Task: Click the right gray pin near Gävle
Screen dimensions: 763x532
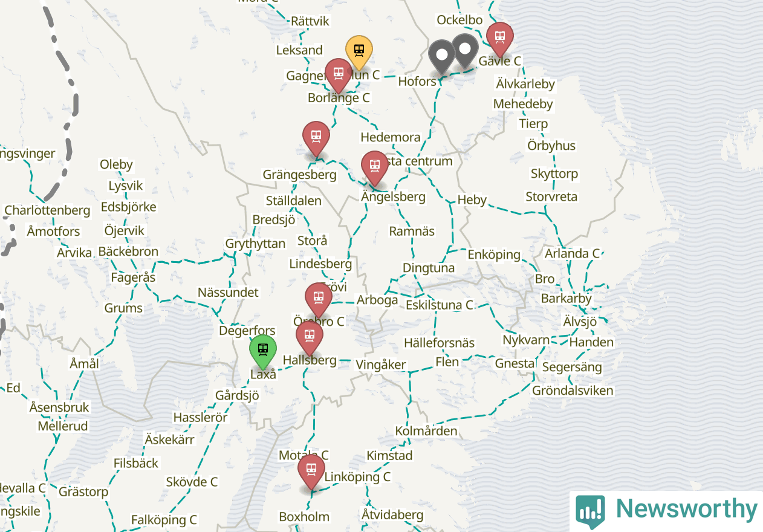Action: [x=465, y=51]
